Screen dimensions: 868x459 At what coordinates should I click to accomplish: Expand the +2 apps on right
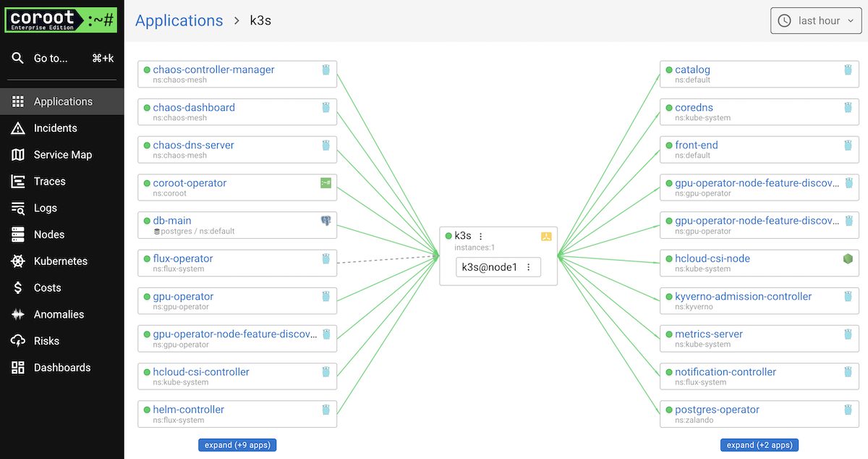(x=759, y=445)
